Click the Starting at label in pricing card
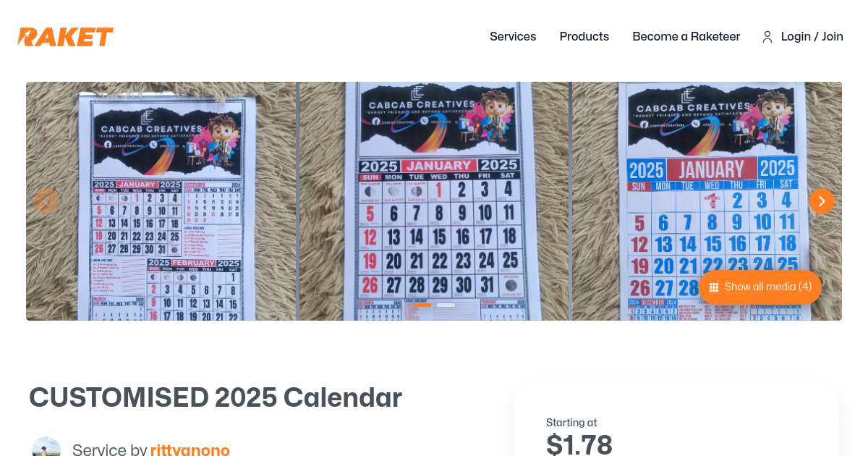This screenshot has height=456, width=868. click(571, 423)
